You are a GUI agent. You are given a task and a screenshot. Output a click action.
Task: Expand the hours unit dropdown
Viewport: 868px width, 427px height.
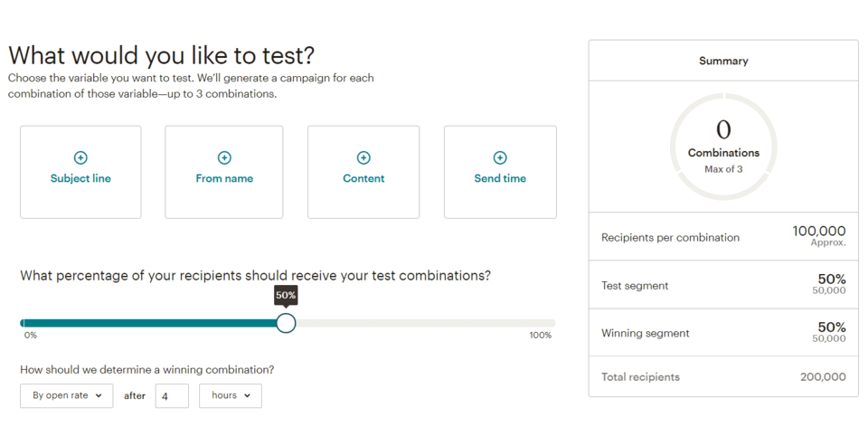point(231,395)
